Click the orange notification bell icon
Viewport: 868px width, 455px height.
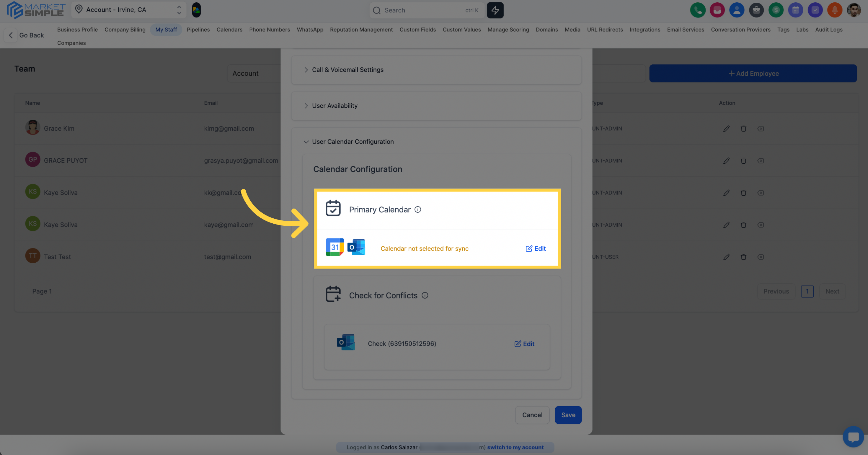pos(834,10)
